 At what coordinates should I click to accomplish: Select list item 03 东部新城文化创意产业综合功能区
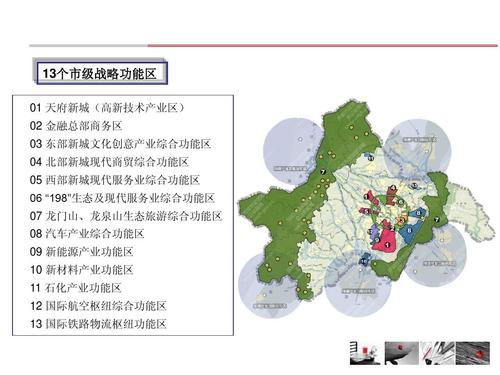[x=120, y=144]
